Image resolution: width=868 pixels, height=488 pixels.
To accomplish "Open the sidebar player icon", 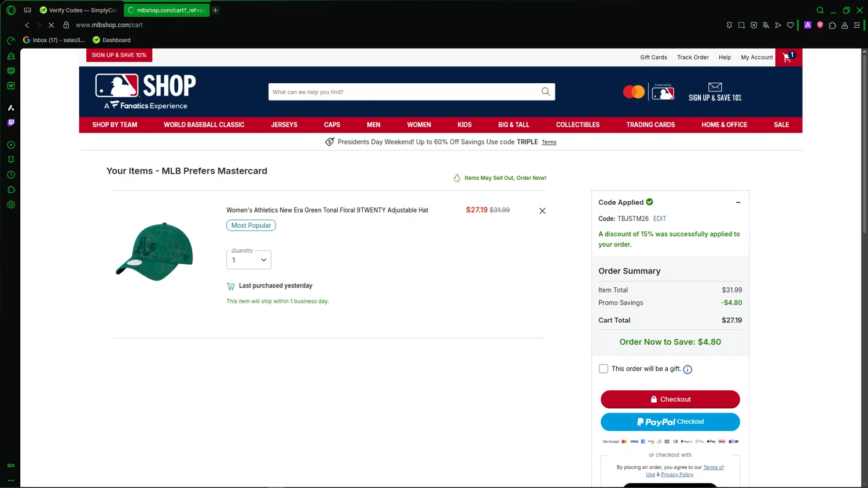I will (x=11, y=145).
